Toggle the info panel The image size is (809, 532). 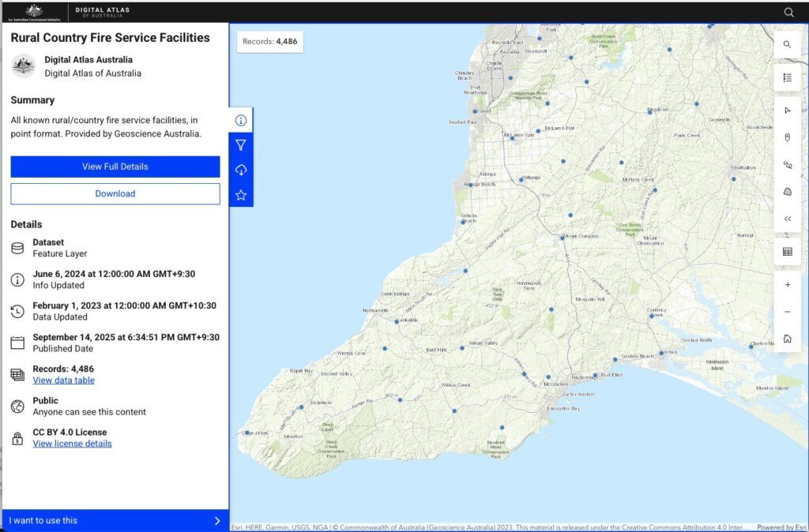click(x=241, y=120)
